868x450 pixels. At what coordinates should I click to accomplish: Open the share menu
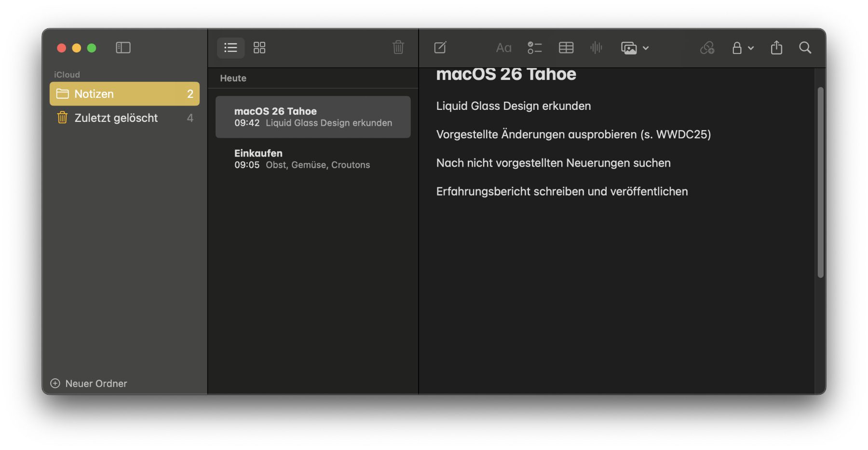tap(776, 48)
